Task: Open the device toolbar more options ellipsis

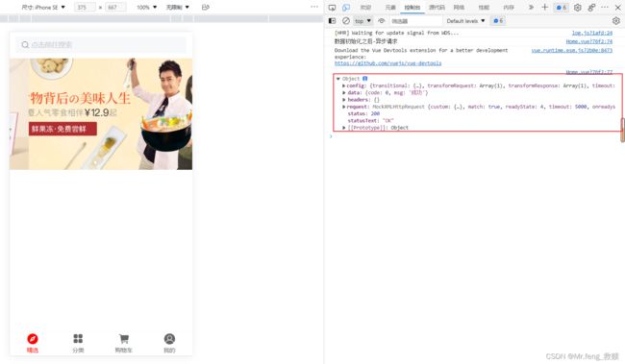Action: (314, 7)
